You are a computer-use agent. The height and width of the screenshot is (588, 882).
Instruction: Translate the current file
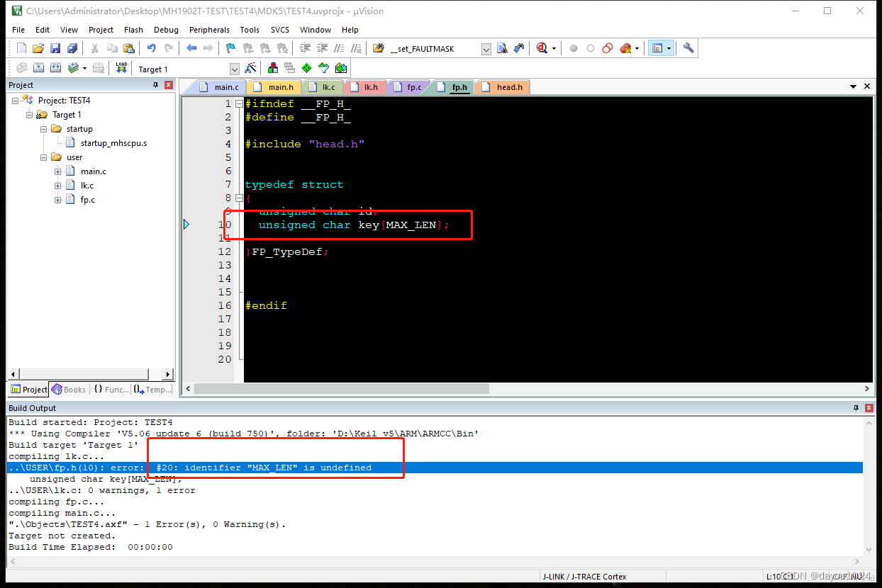click(21, 68)
